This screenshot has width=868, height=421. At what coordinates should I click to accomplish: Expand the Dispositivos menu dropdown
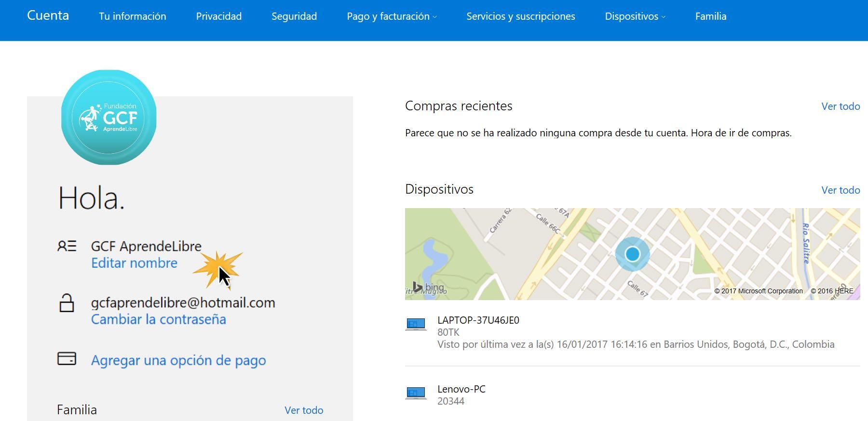click(x=635, y=16)
